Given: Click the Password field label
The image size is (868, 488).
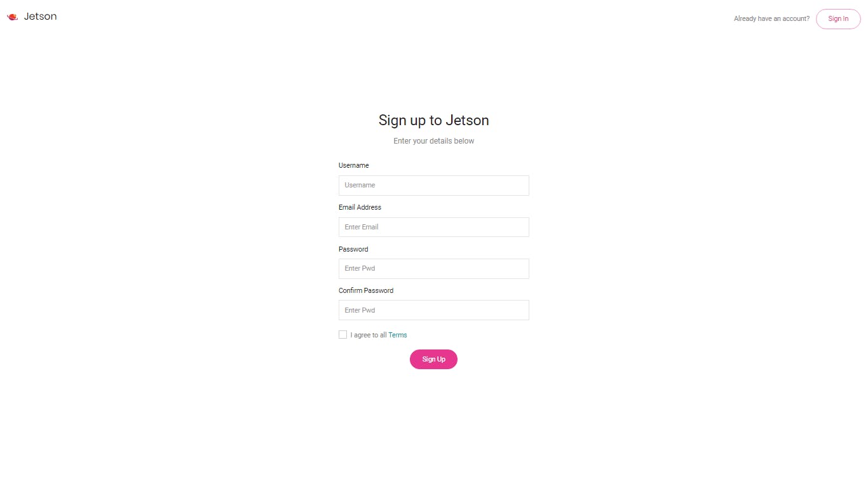Looking at the screenshot, I should pyautogui.click(x=353, y=249).
